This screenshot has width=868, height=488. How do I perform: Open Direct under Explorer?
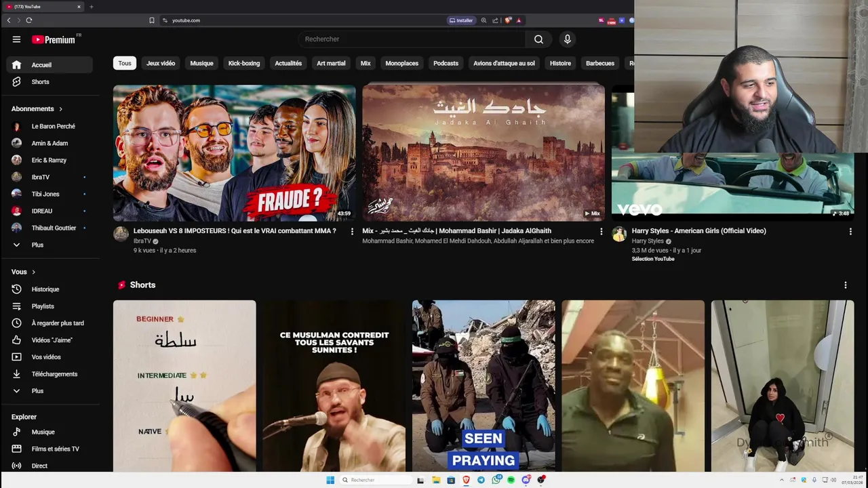pyautogui.click(x=50, y=466)
